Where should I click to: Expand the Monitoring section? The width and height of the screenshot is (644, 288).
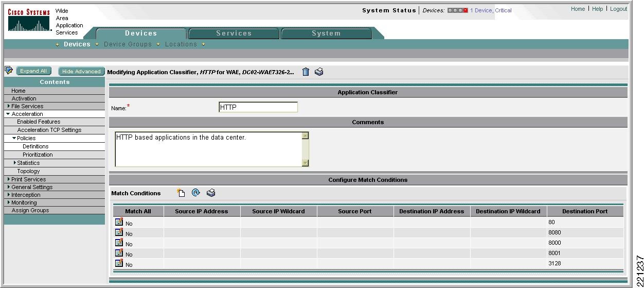tap(9, 202)
